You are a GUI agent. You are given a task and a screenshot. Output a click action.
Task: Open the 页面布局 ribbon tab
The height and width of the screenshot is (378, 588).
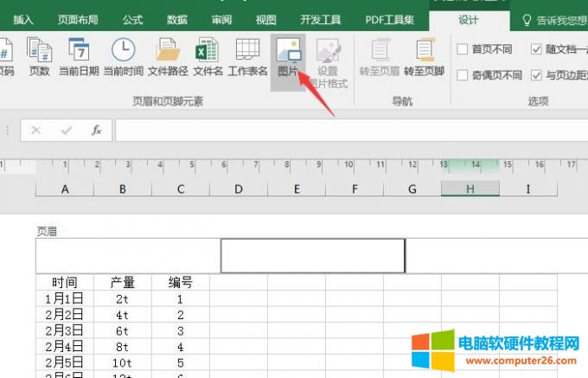click(x=78, y=19)
